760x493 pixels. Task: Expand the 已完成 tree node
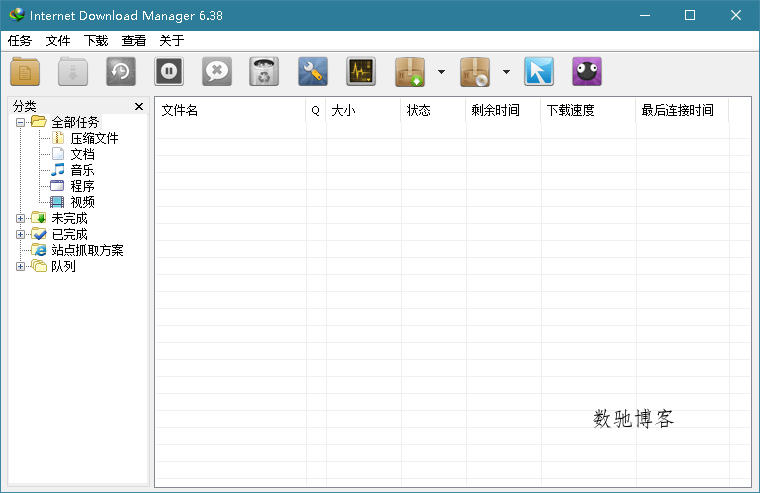coord(20,235)
